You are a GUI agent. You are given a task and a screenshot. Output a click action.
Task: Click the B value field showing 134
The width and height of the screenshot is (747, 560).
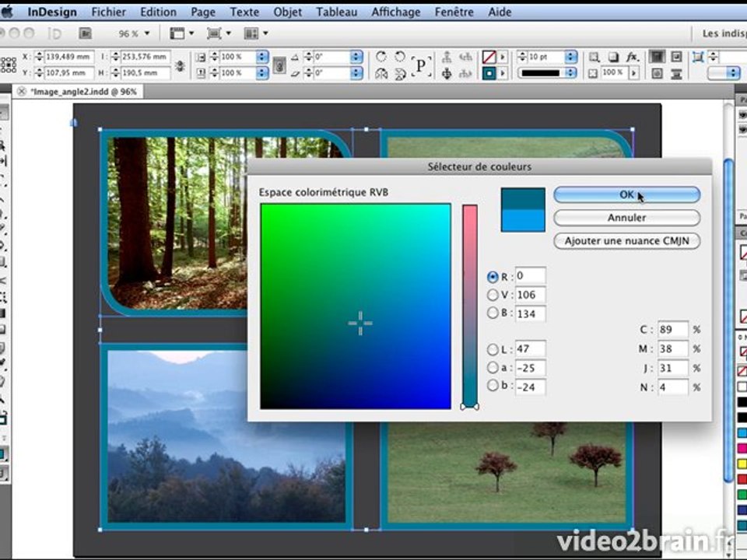[x=530, y=313]
